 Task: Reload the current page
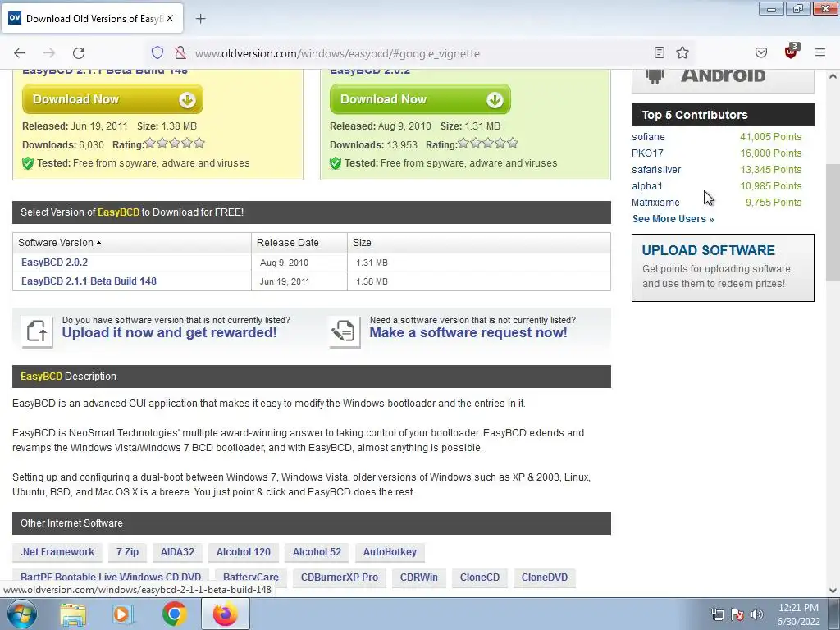[79, 53]
